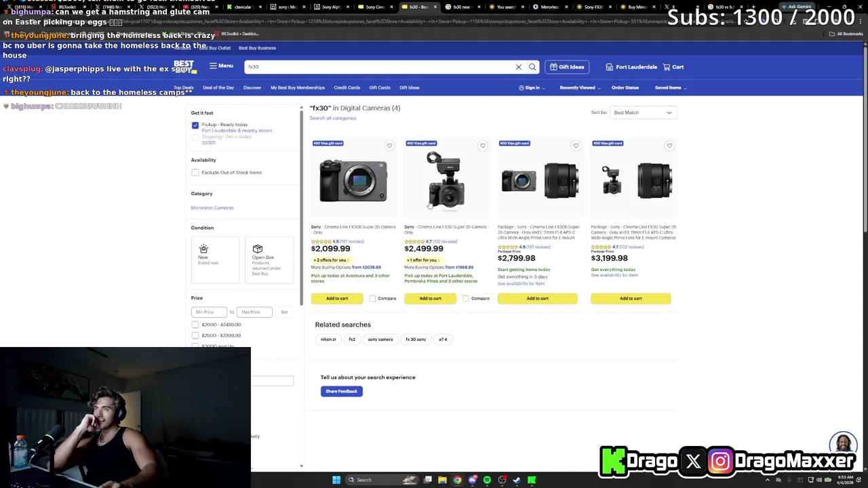Open the Gift Ideas button with gift icon
868x488 pixels.
pyautogui.click(x=567, y=67)
